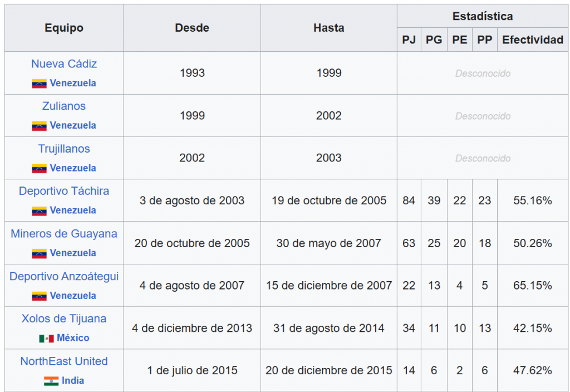This screenshot has height=392, width=570.
Task: Click the Venezuela flag icon under Trujillanos
Action: coord(39,168)
